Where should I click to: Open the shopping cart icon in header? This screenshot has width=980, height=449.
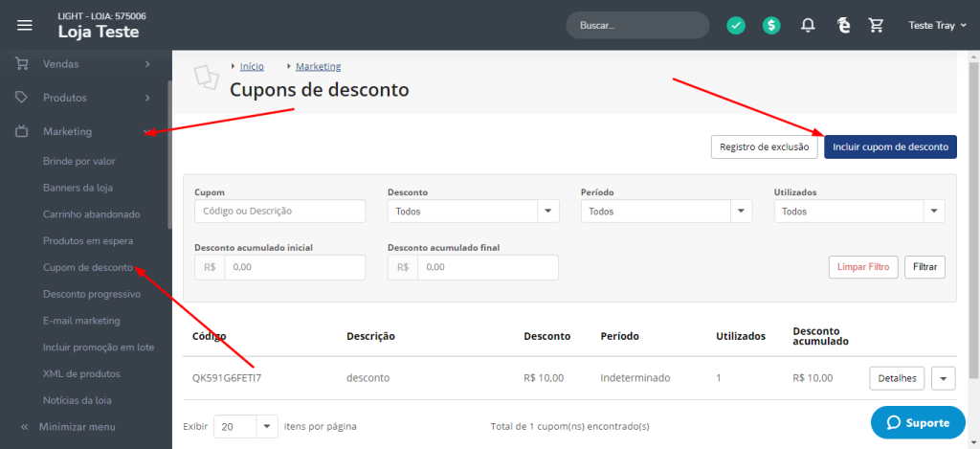pos(877,26)
